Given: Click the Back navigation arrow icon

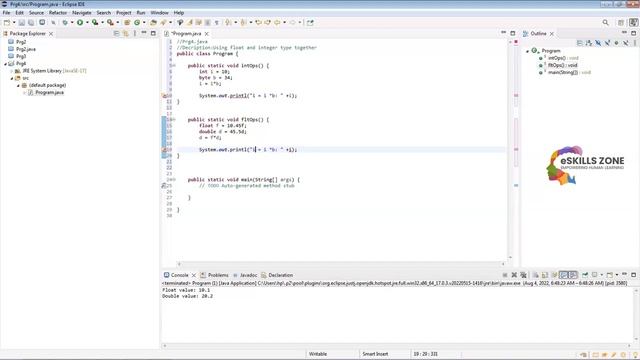Looking at the screenshot, I should (277, 22).
